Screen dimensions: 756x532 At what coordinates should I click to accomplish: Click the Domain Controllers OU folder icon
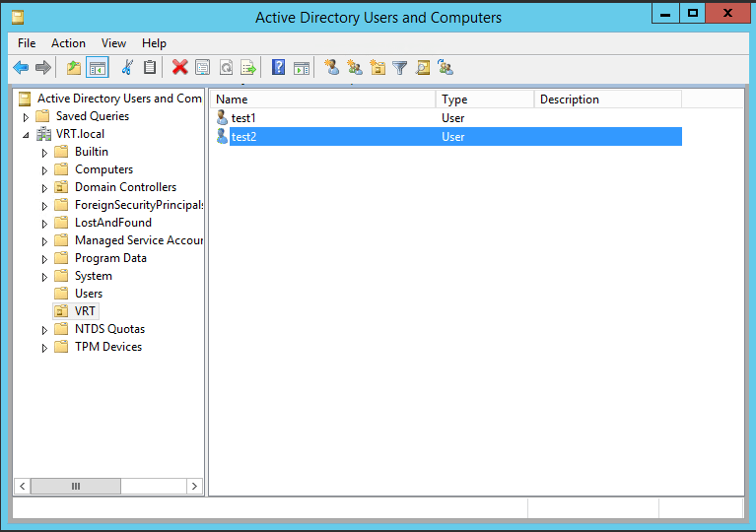tap(61, 187)
